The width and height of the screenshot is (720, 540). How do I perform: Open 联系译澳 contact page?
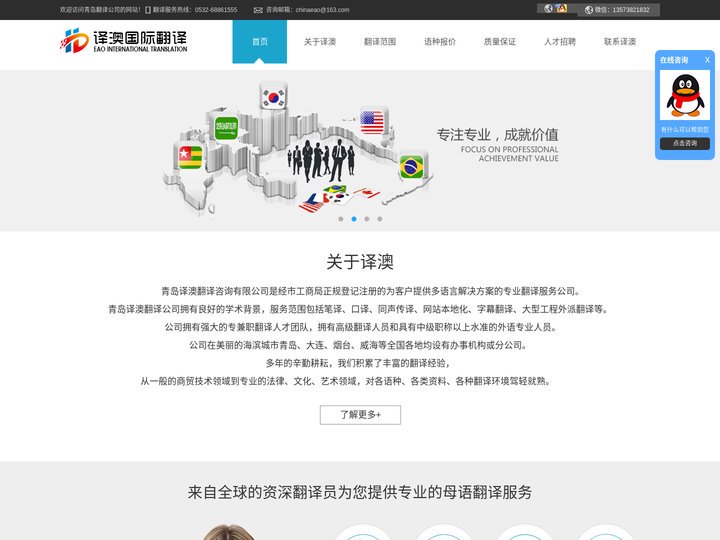[x=620, y=42]
